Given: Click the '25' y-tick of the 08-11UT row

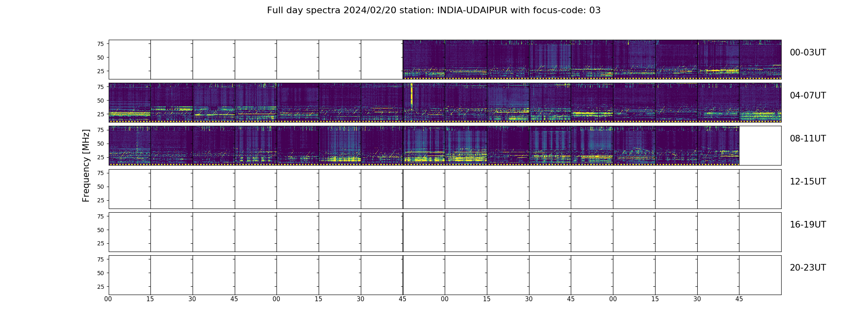Looking at the screenshot, I should [100, 157].
